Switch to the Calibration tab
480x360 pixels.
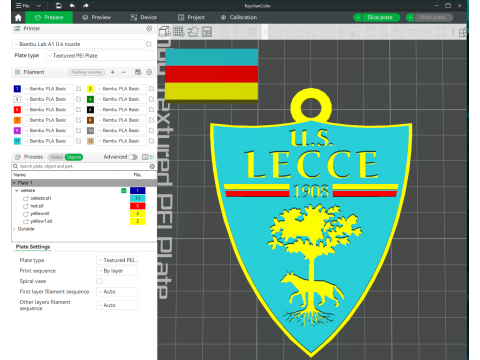[239, 17]
